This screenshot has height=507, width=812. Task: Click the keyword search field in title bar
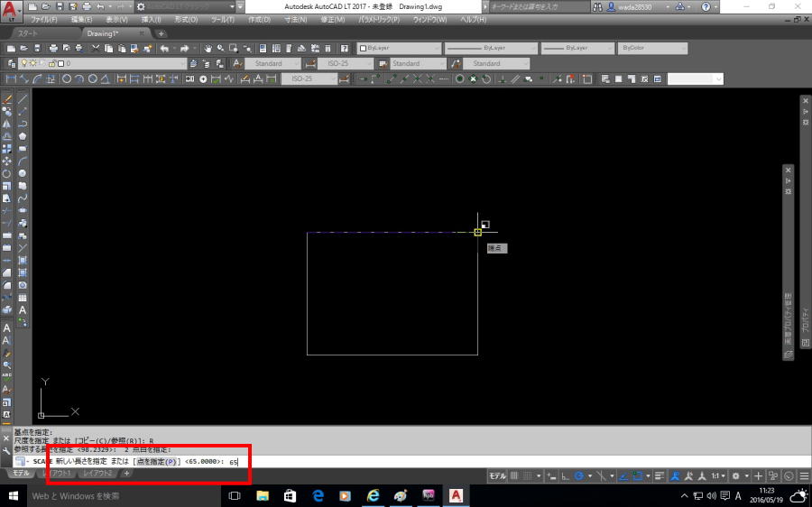click(x=539, y=6)
